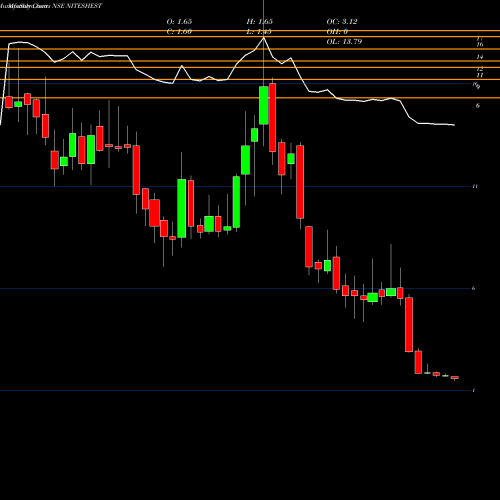Click the OH: 0 readout
Screen dimensions: 500x500
(337, 32)
